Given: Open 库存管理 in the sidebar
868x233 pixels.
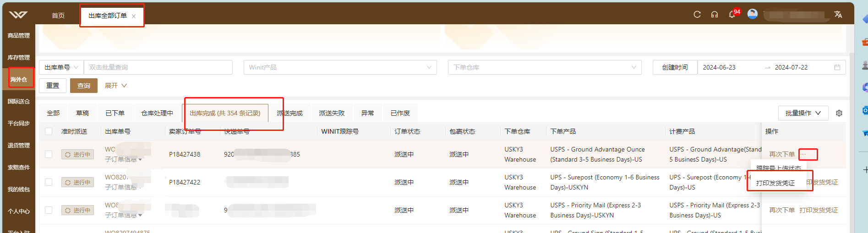Looking at the screenshot, I should (x=19, y=57).
